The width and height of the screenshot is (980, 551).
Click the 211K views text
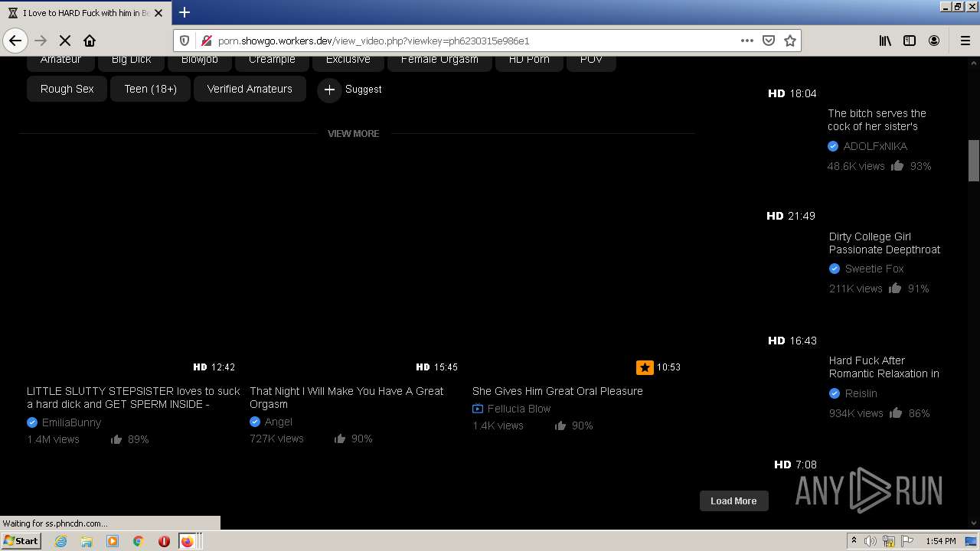tap(856, 289)
